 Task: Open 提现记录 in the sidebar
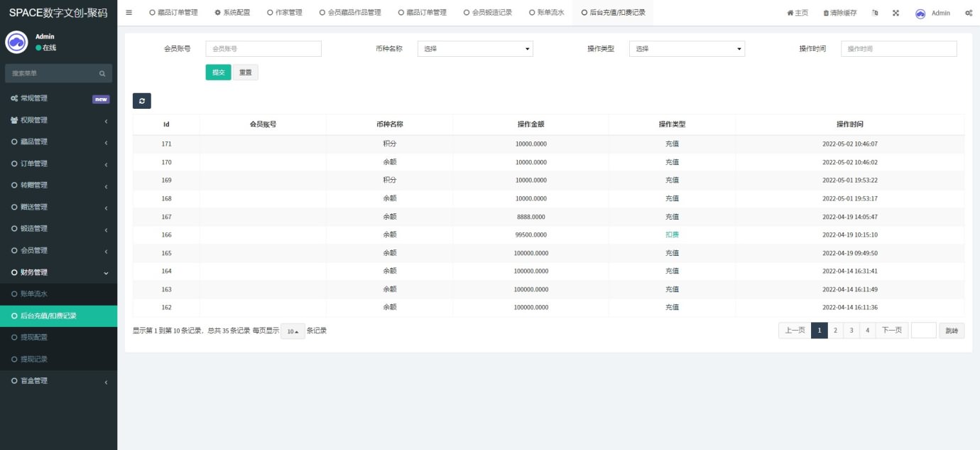58,359
